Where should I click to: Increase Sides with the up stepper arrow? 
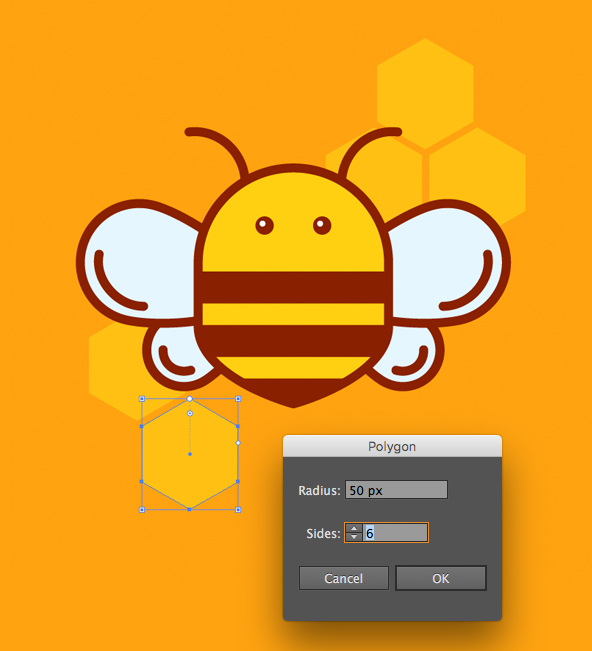pos(354,528)
